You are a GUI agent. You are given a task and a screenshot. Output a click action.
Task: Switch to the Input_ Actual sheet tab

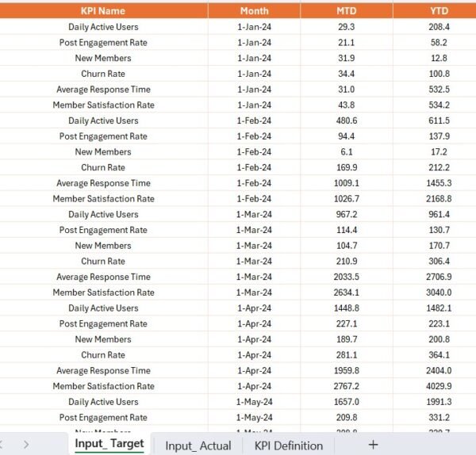click(x=198, y=445)
